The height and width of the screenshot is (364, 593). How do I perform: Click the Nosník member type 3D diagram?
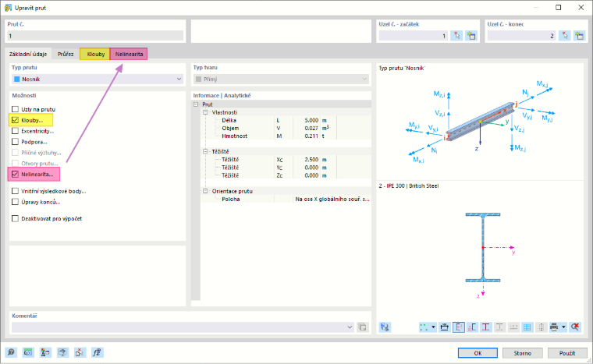coord(481,121)
